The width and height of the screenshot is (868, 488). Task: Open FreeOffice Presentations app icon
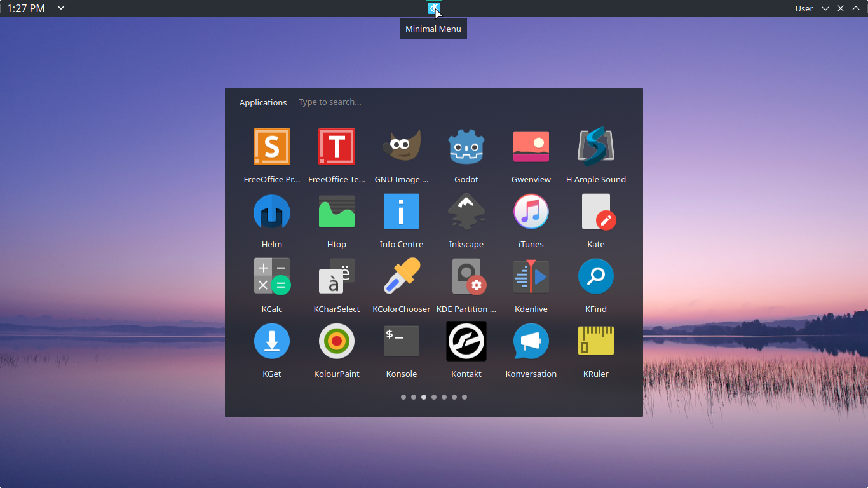[272, 147]
